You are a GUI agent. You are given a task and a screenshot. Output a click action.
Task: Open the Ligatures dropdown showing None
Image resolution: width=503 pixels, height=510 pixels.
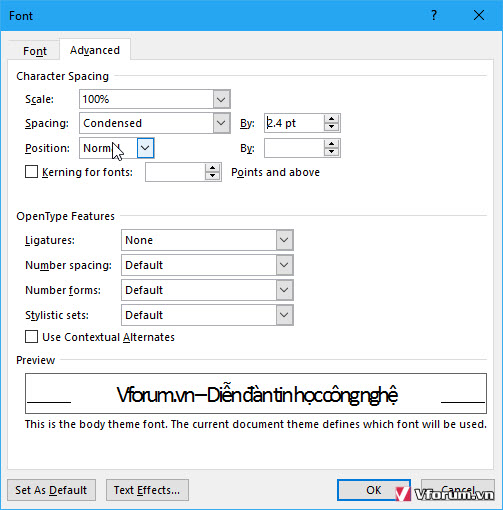coord(207,240)
